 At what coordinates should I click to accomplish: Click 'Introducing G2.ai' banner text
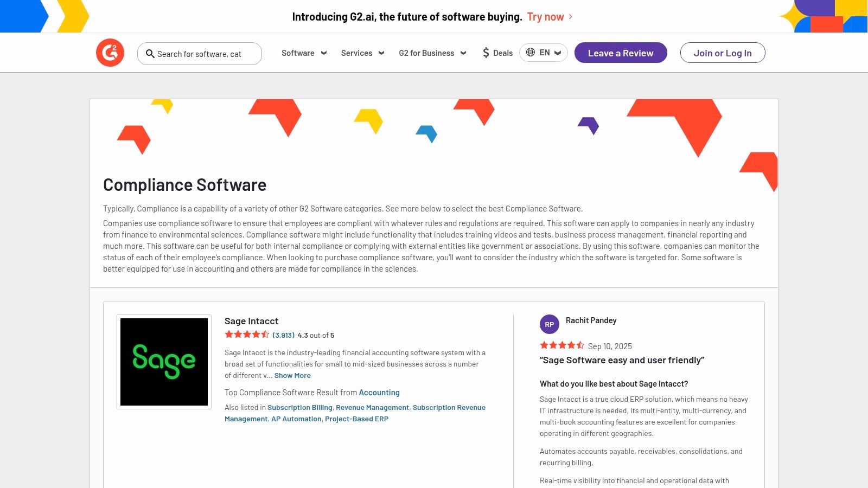point(407,17)
